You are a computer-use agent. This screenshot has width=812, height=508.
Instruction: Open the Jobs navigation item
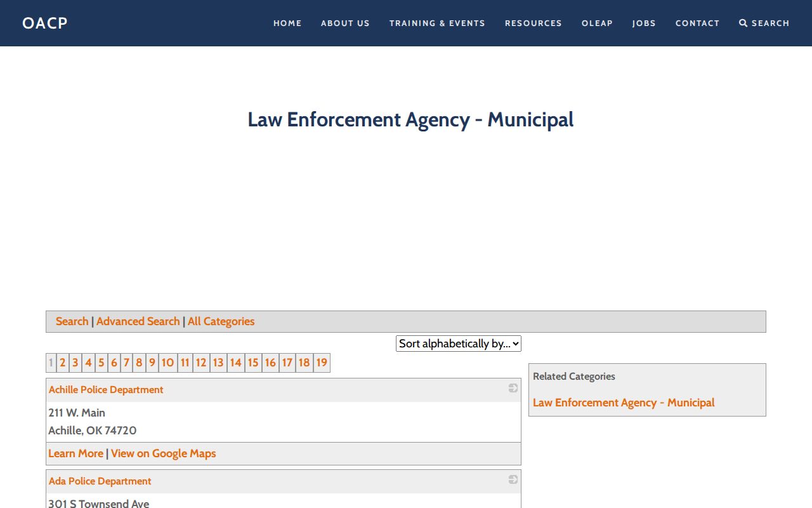(644, 23)
